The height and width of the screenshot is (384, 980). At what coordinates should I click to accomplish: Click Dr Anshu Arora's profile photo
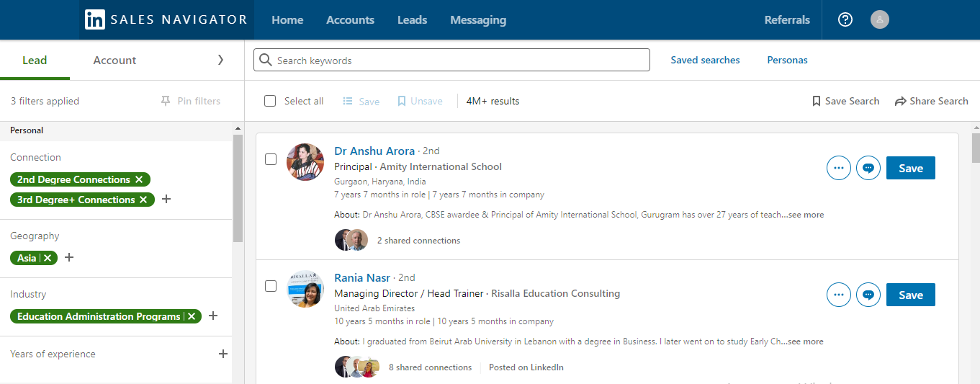[305, 162]
